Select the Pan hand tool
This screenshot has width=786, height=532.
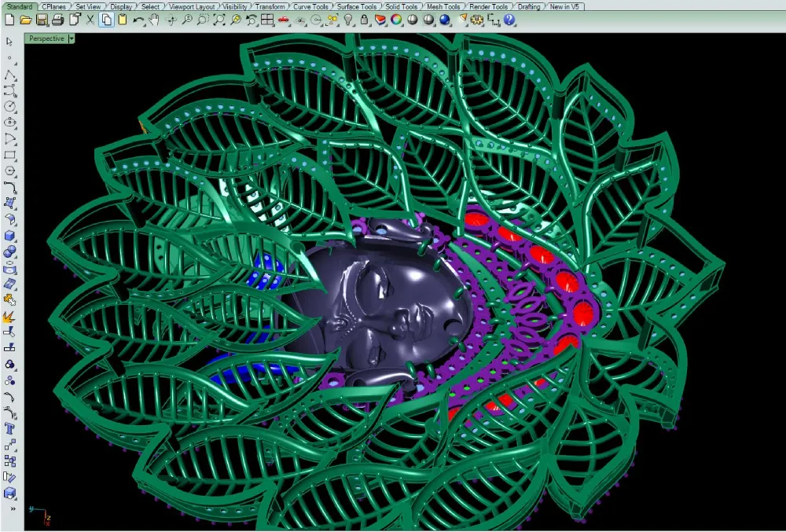click(x=154, y=20)
